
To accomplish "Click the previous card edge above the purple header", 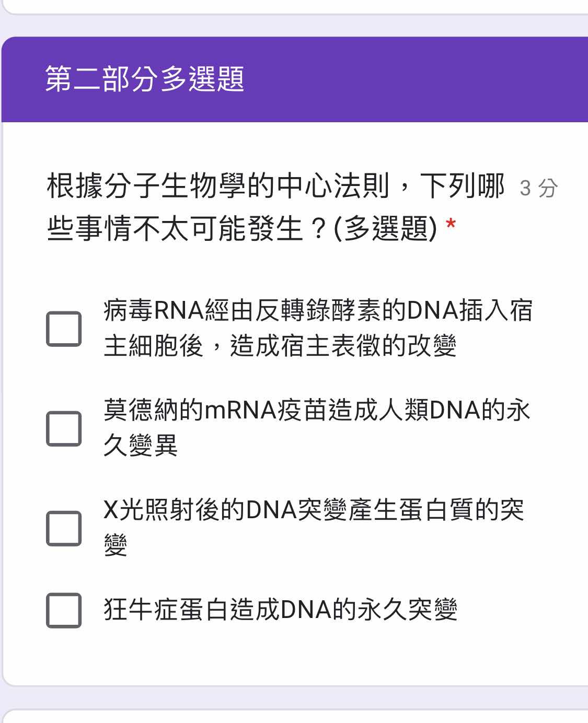I will [x=295, y=7].
